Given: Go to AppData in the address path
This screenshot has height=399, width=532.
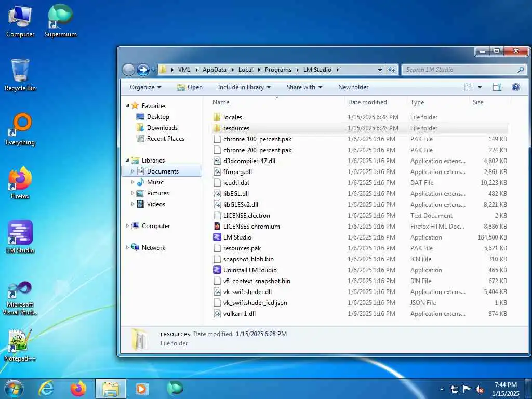Looking at the screenshot, I should click(x=215, y=70).
